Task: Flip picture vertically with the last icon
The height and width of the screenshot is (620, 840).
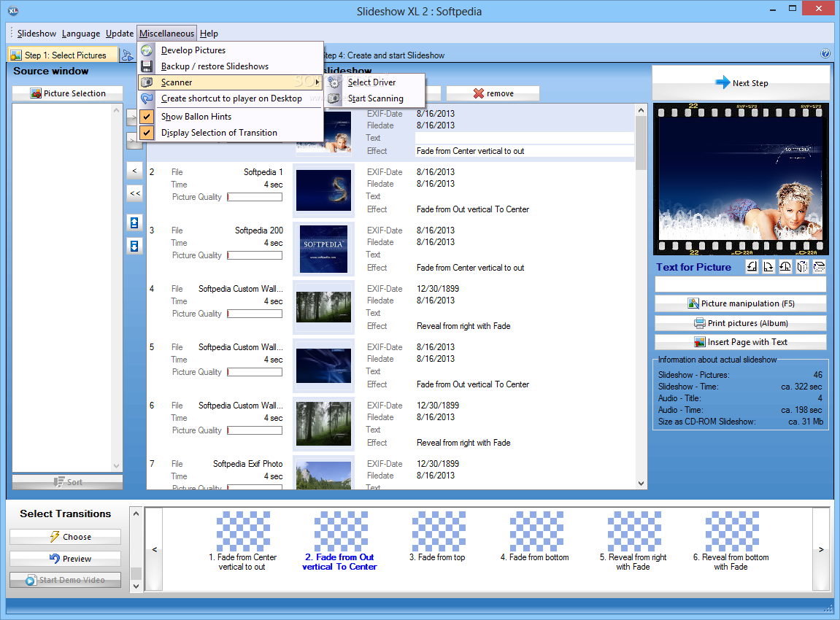Action: tap(819, 267)
